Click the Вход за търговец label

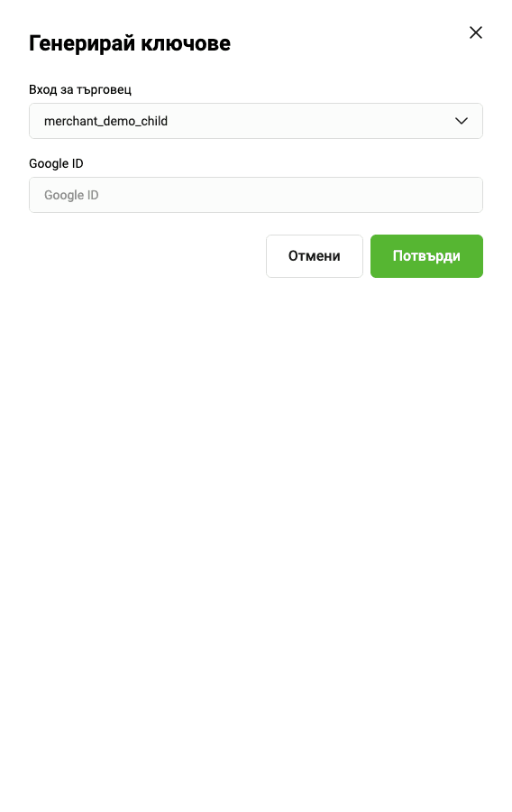(x=80, y=89)
